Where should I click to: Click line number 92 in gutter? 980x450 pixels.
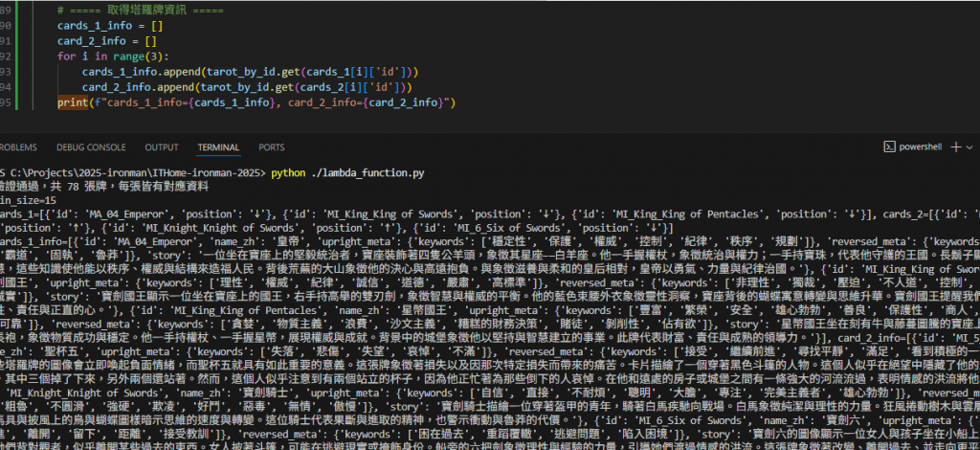(6, 56)
